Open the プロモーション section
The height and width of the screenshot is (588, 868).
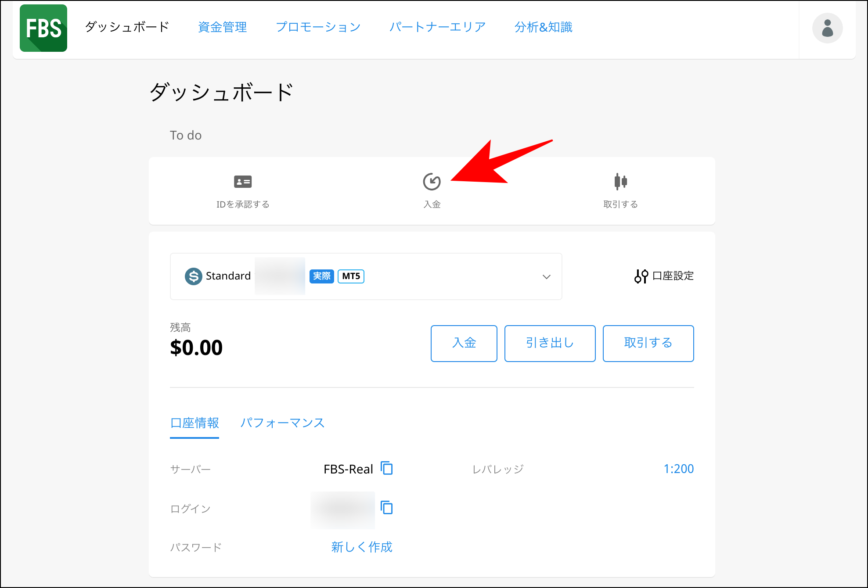click(318, 27)
